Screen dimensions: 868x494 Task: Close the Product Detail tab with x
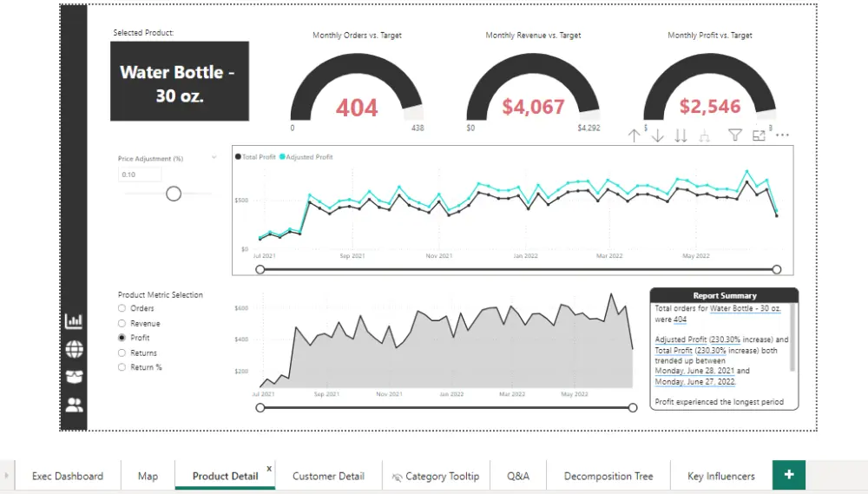(269, 469)
